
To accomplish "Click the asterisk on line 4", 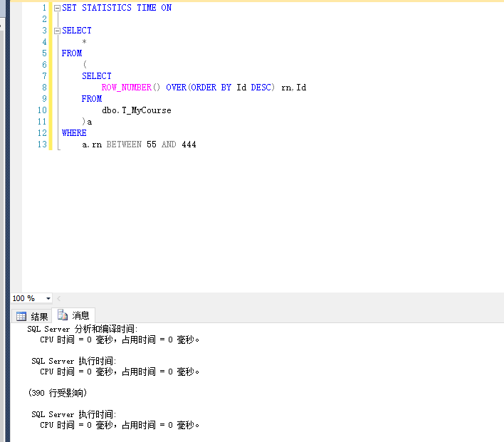I will click(85, 43).
